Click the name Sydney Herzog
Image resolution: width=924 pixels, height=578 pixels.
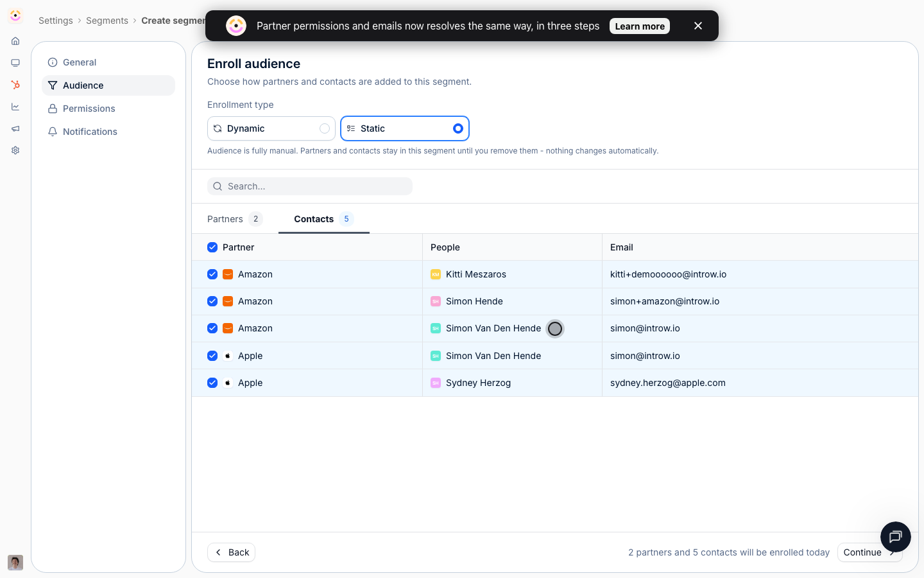(479, 383)
